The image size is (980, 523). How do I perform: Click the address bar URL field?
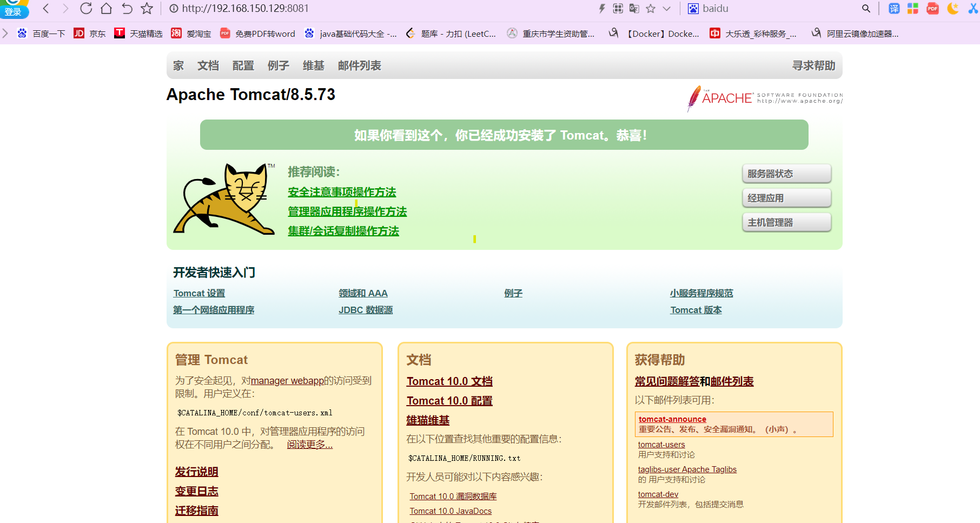379,8
